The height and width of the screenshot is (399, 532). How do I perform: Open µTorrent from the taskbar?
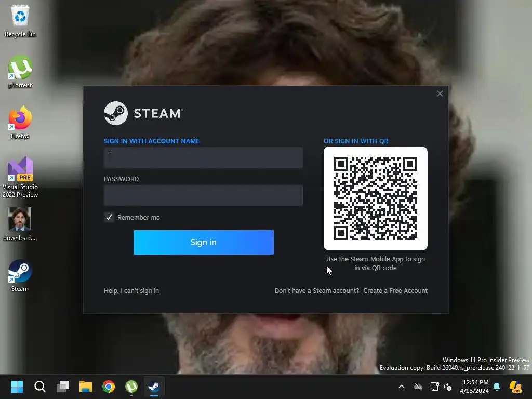pos(131,387)
